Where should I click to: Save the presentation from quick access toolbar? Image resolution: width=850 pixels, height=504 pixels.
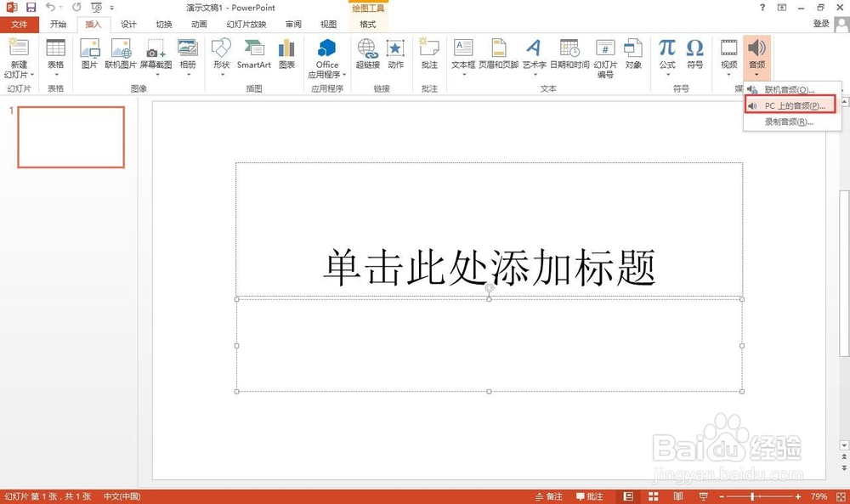31,8
